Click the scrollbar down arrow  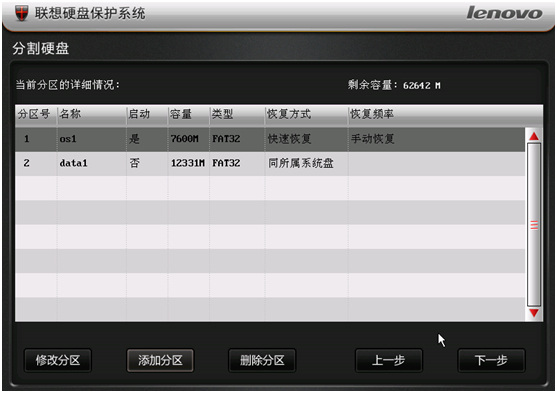click(x=534, y=313)
